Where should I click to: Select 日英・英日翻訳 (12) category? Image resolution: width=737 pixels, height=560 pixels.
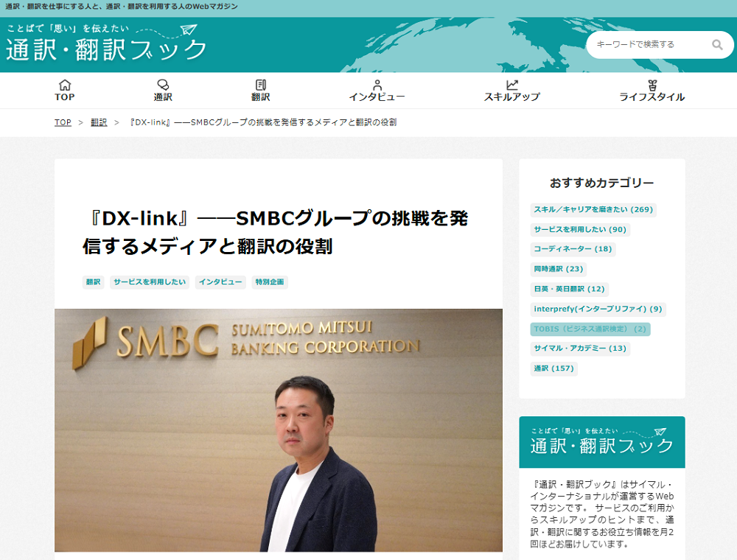pyautogui.click(x=569, y=289)
